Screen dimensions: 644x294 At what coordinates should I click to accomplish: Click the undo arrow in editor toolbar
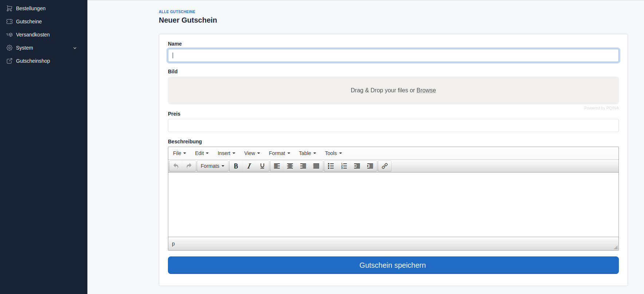click(176, 166)
